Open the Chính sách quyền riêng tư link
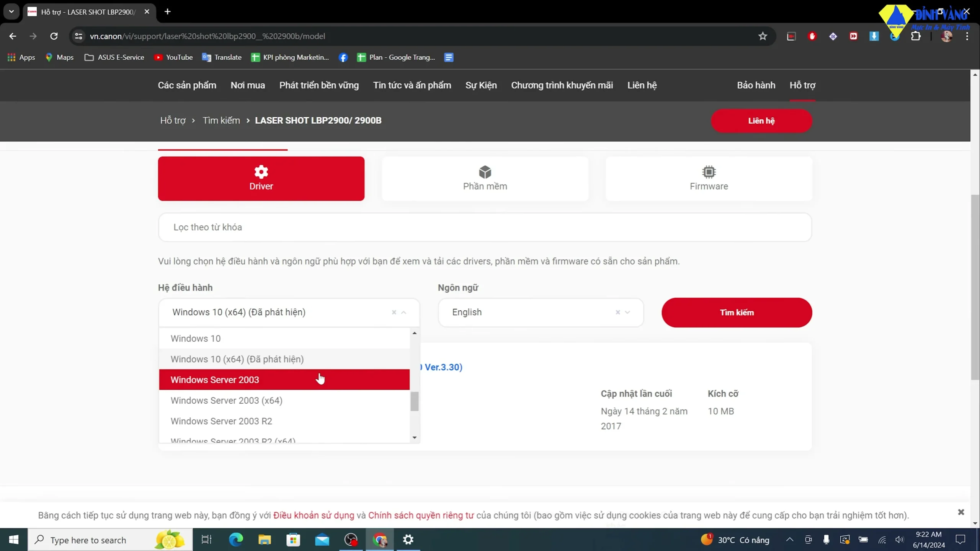The width and height of the screenshot is (980, 551). (x=421, y=515)
